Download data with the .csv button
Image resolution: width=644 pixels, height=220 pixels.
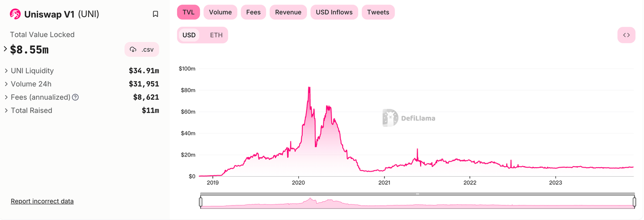pyautogui.click(x=142, y=49)
